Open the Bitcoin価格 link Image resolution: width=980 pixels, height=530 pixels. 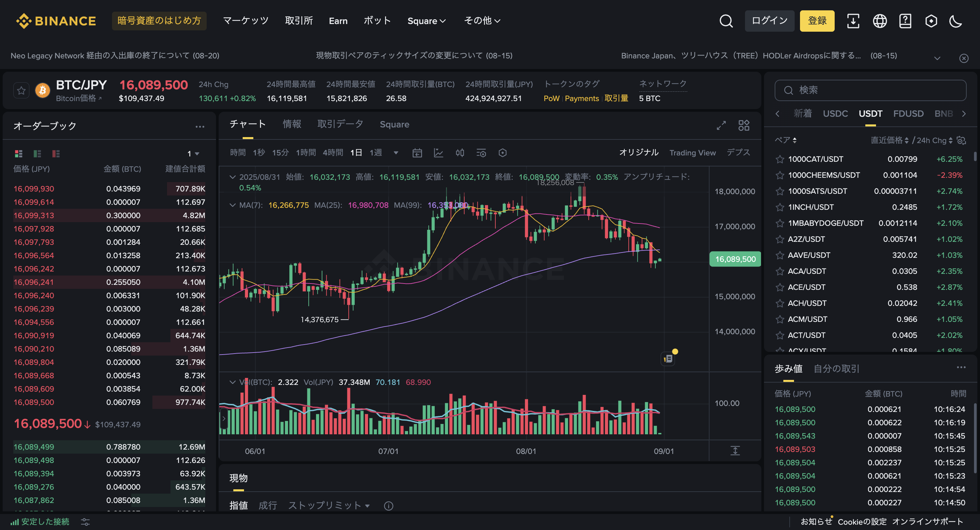(x=79, y=99)
